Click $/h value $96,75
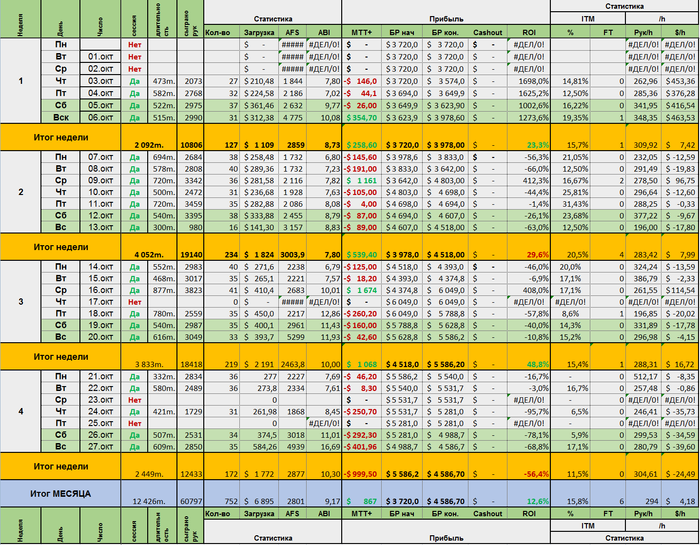This screenshot has width=700, height=545. point(679,180)
